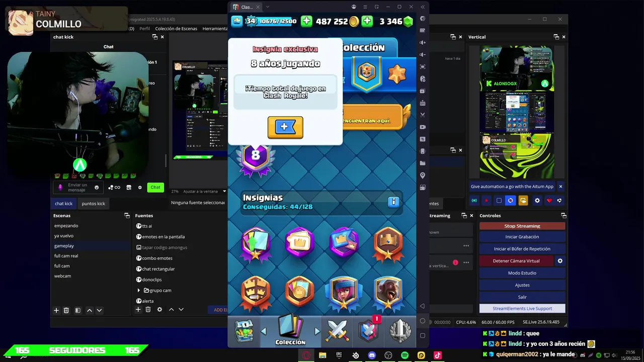Toggle the yellow backtrack button in Vertical panel
644x362 pixels.
pyautogui.click(x=523, y=201)
